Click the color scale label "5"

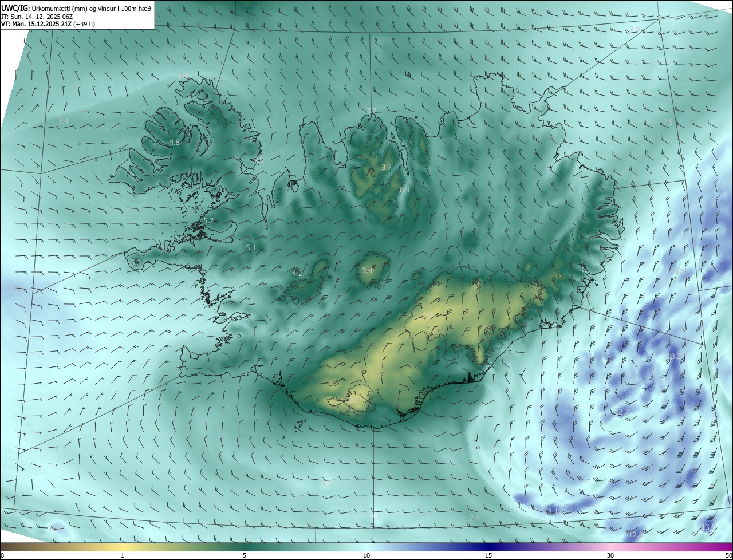(x=245, y=555)
